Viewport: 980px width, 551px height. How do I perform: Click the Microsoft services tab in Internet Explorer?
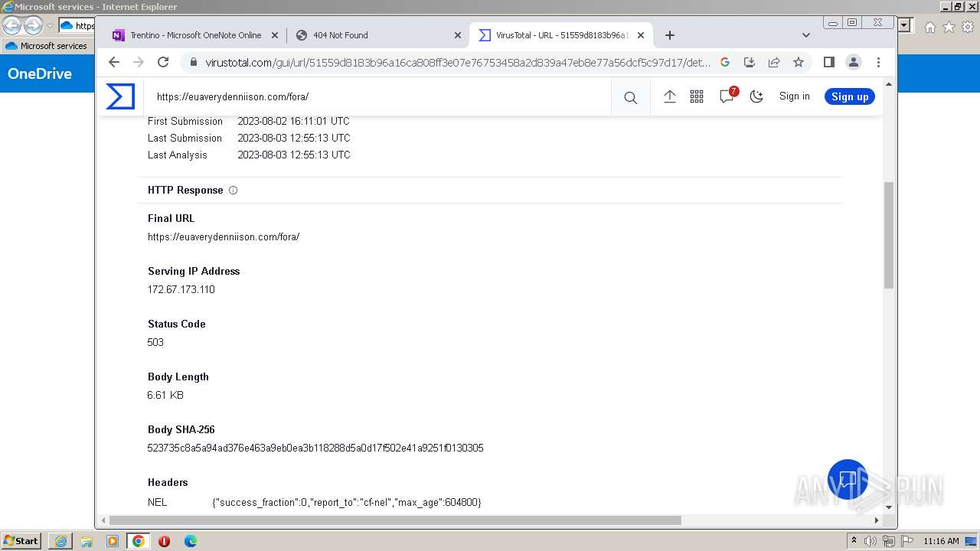click(x=48, y=46)
